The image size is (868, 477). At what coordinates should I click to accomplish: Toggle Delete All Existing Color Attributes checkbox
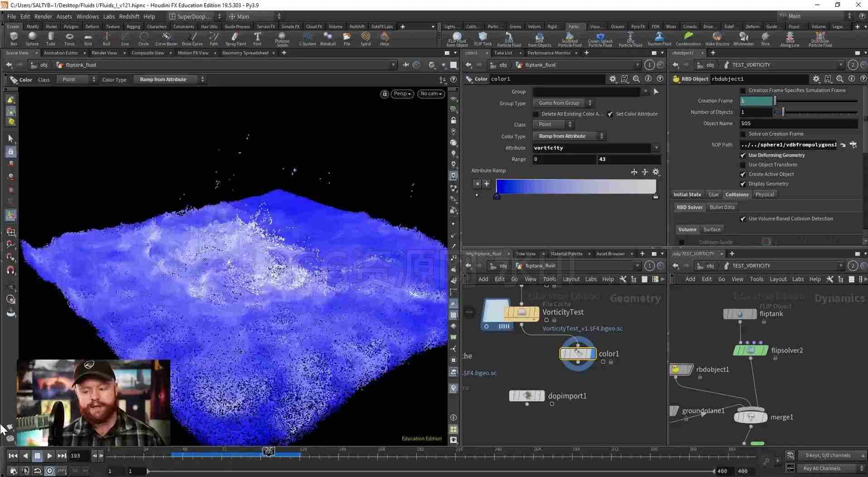pos(536,114)
